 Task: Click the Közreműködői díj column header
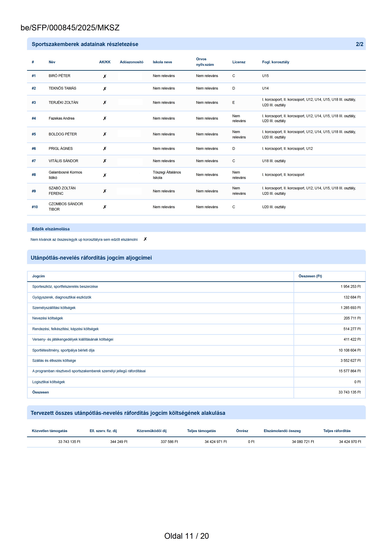151,431
